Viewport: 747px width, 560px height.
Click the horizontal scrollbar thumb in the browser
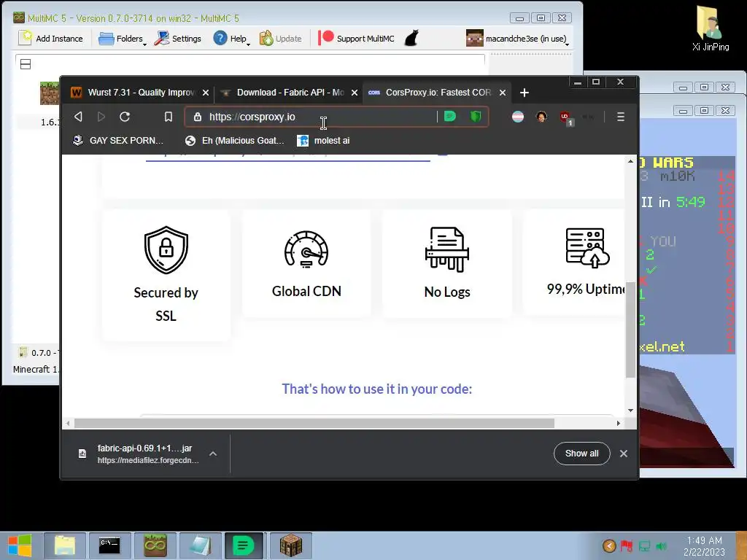314,423
